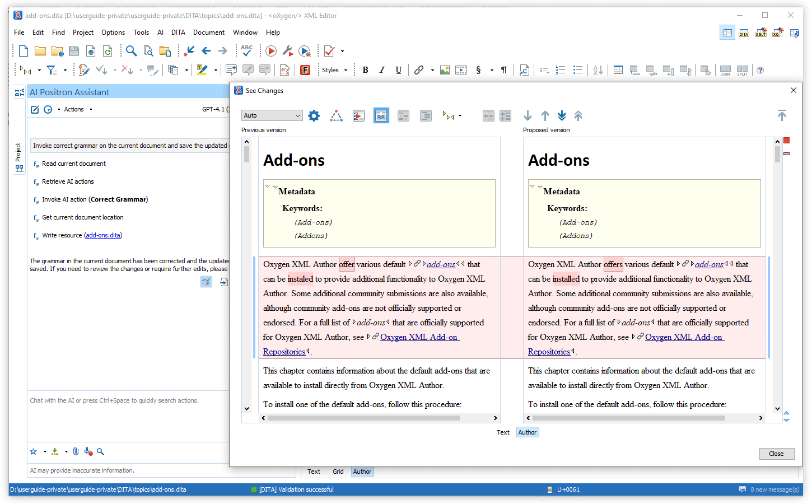Open Oxygen XML Add-on link in Proposed version
The width and height of the screenshot is (812, 504).
684,337
